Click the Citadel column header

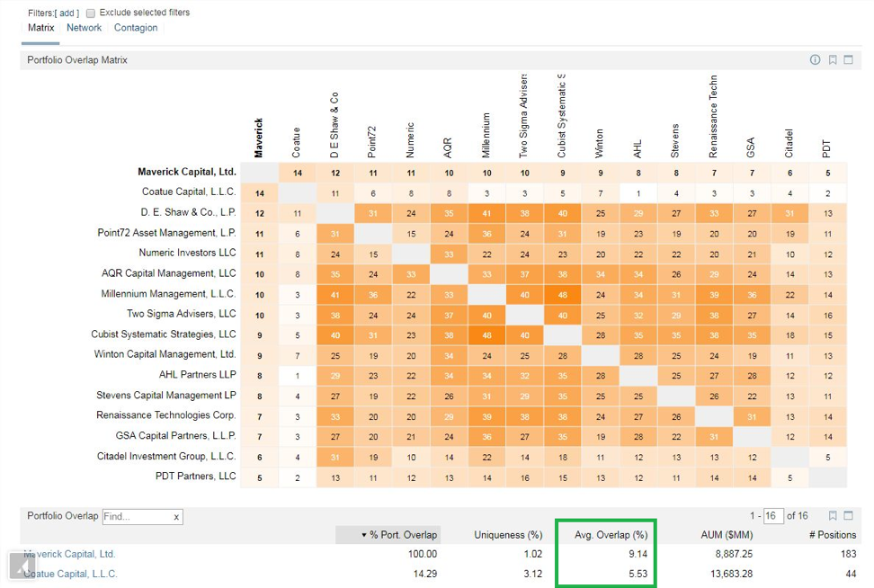point(789,144)
